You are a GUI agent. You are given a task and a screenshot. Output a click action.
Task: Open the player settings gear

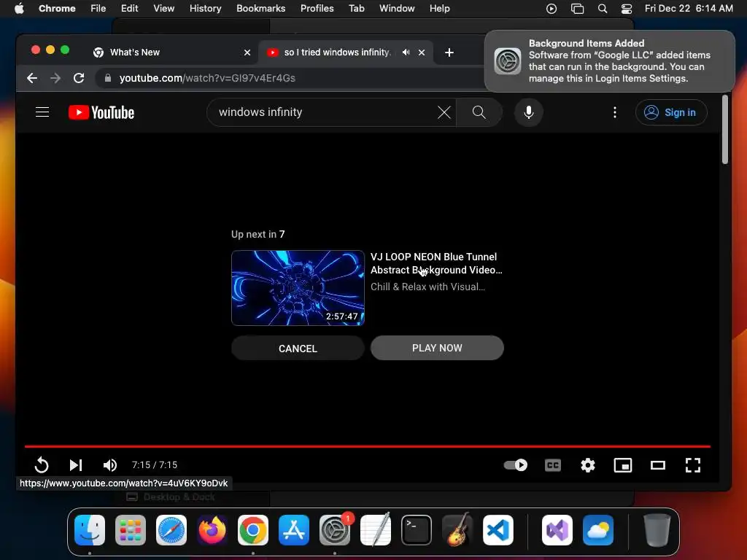coord(588,464)
